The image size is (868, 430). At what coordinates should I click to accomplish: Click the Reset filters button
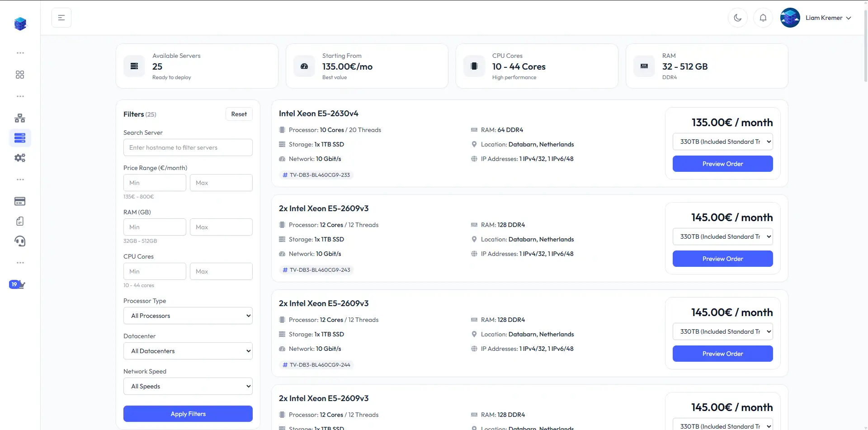(239, 113)
